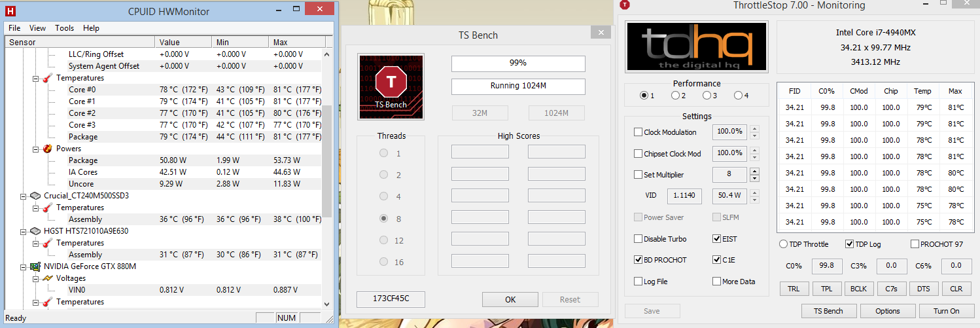Click the HWMonitor red H title icon
The width and height of the screenshot is (980, 328).
click(11, 10)
